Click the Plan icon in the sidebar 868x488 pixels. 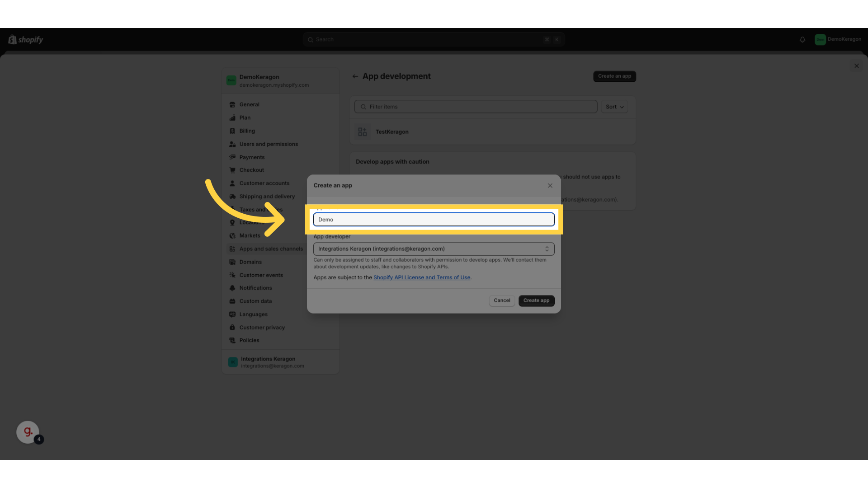click(232, 118)
